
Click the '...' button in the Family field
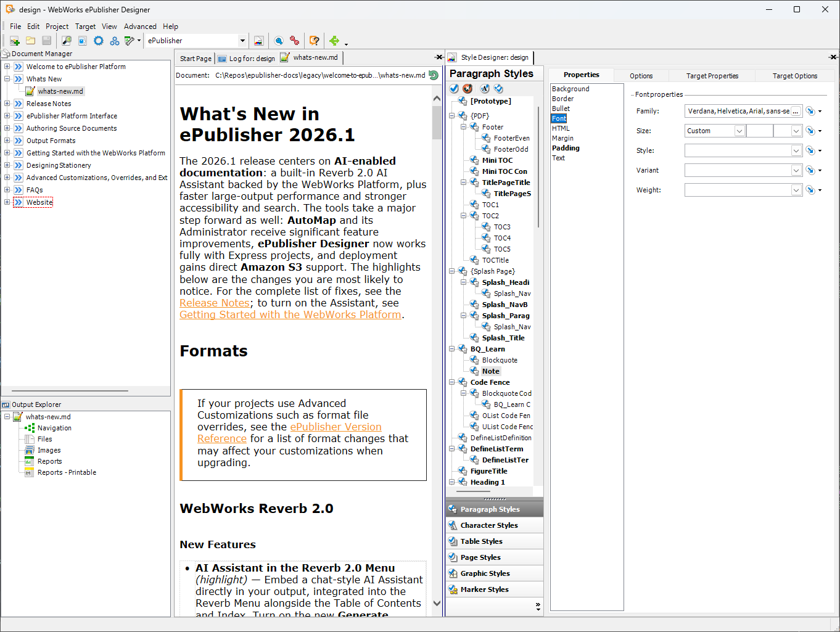(796, 111)
